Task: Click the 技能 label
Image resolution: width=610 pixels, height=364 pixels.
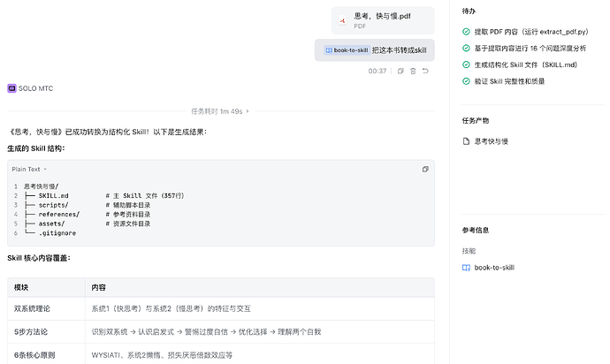Action: (x=469, y=251)
